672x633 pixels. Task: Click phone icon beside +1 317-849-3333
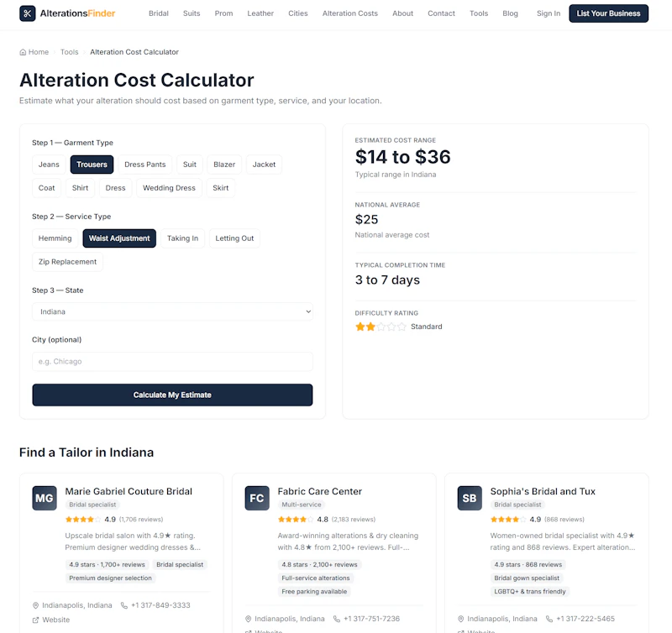tap(124, 605)
